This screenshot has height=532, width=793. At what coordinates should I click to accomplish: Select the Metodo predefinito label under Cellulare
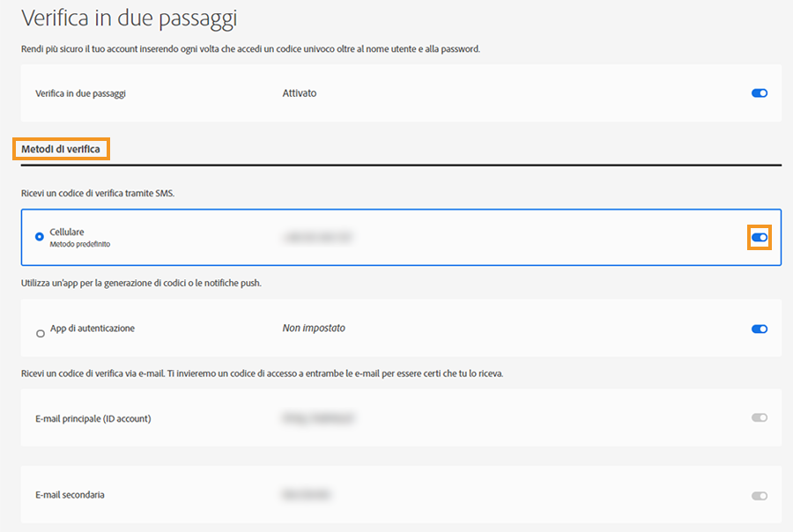(82, 242)
